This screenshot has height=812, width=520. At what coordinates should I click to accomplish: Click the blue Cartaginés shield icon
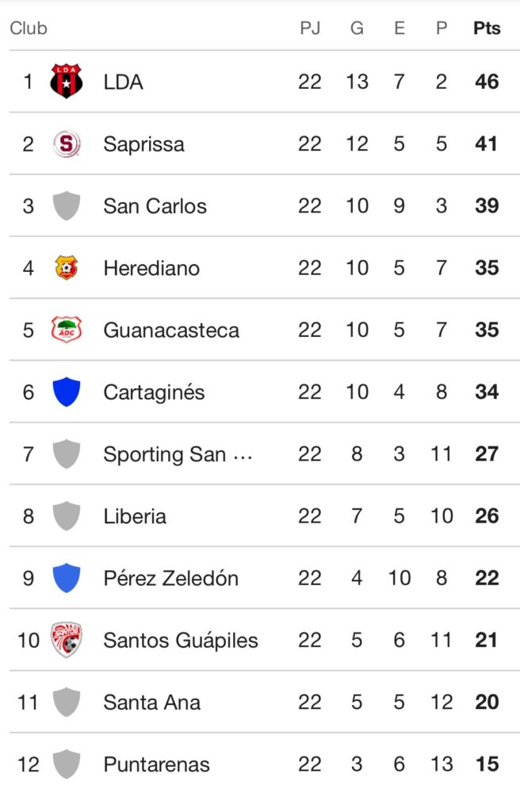(66, 392)
